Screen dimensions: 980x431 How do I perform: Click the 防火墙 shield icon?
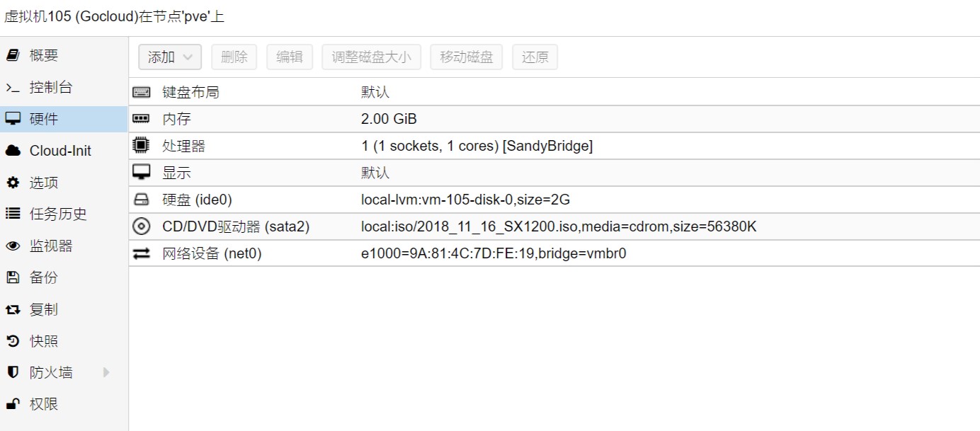[13, 372]
